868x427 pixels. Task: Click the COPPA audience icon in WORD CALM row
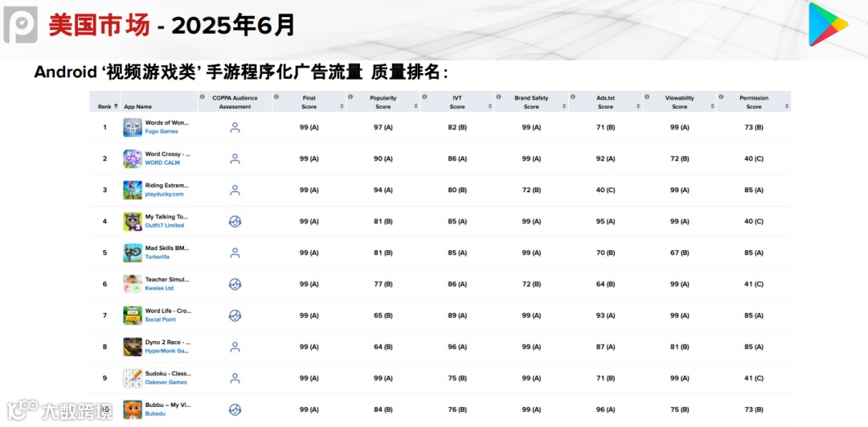(235, 159)
